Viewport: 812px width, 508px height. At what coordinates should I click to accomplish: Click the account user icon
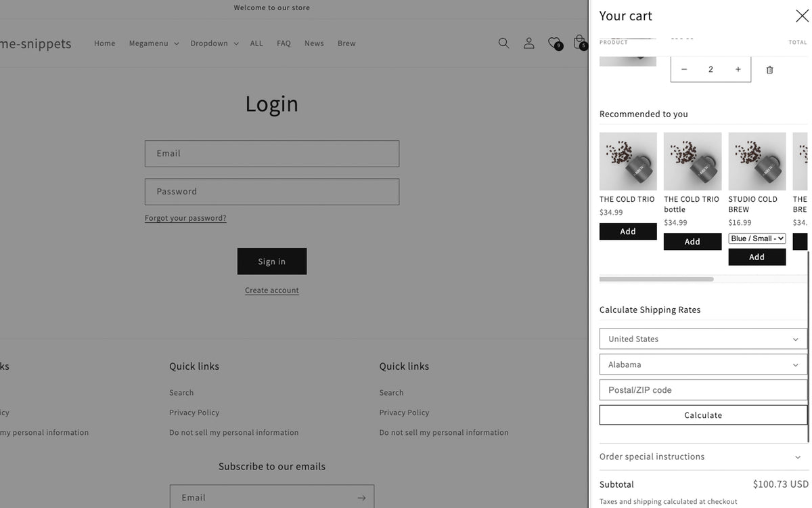coord(529,43)
